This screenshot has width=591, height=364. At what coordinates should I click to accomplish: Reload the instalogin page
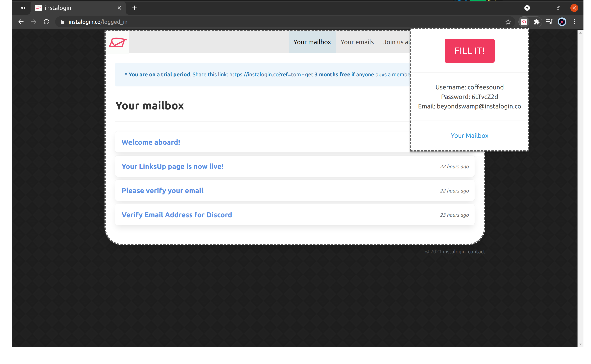tap(46, 22)
